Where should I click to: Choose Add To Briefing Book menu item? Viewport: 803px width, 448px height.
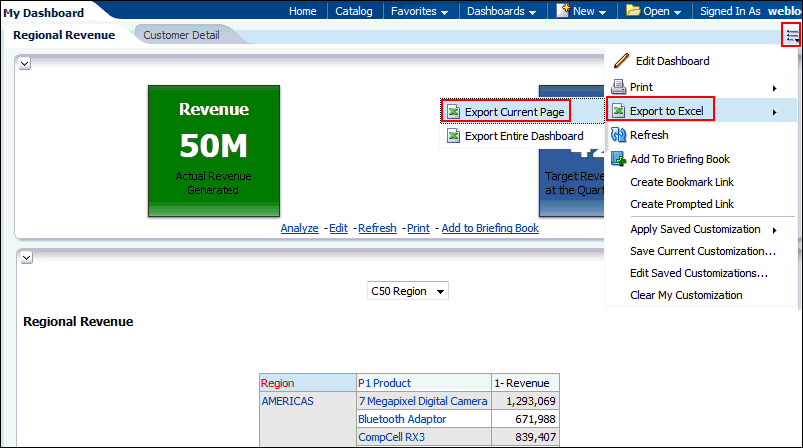(x=680, y=159)
